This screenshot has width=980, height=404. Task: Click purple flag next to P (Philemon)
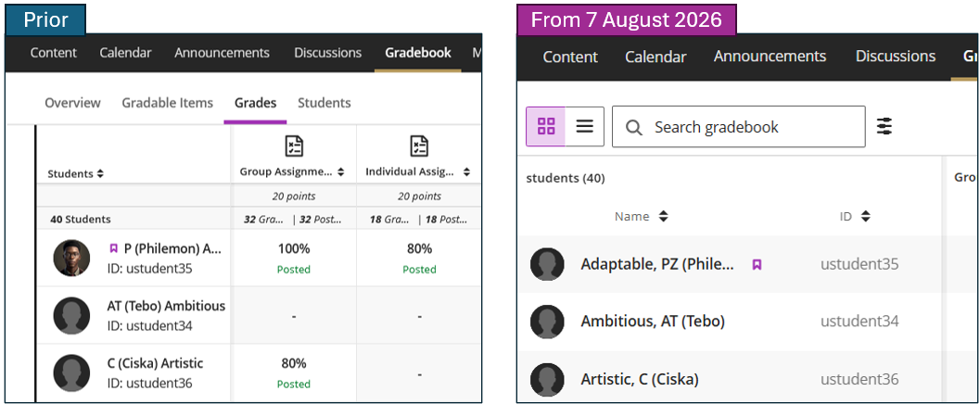[x=113, y=248]
